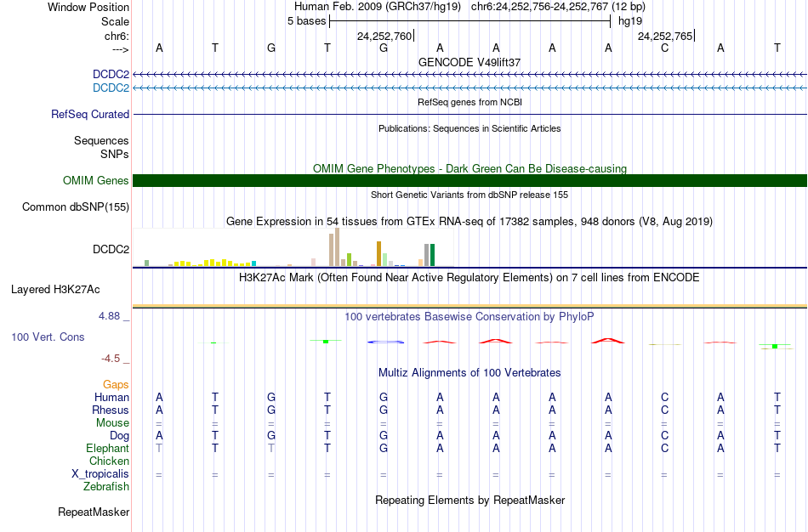Click 'Human Feb. 2009 (GRCh37/hg19)' text

click(378, 7)
